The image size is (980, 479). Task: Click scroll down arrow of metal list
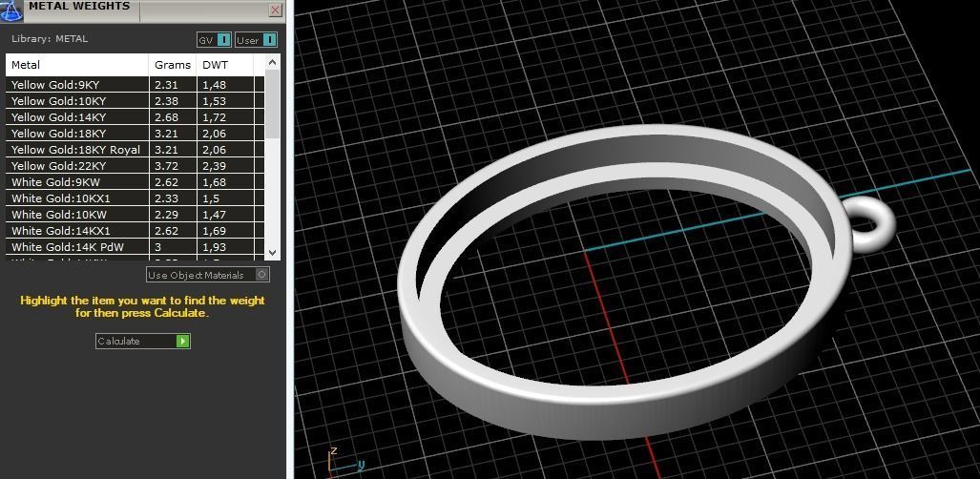click(272, 253)
